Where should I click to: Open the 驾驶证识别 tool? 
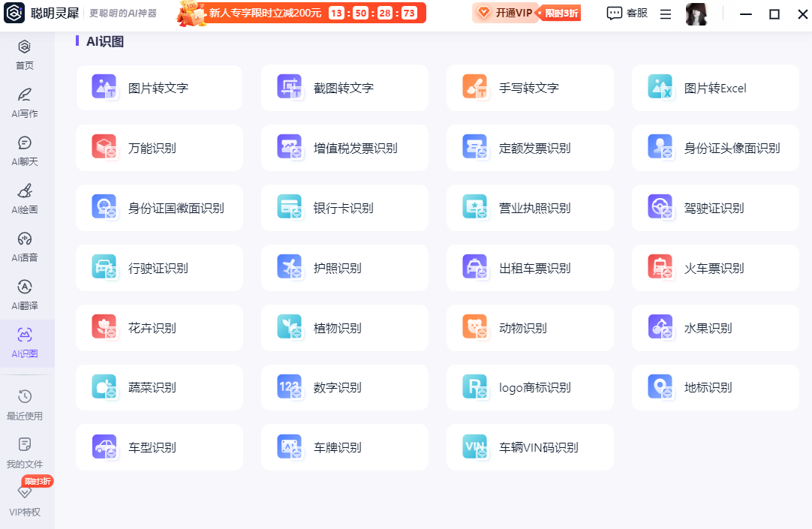[715, 208]
